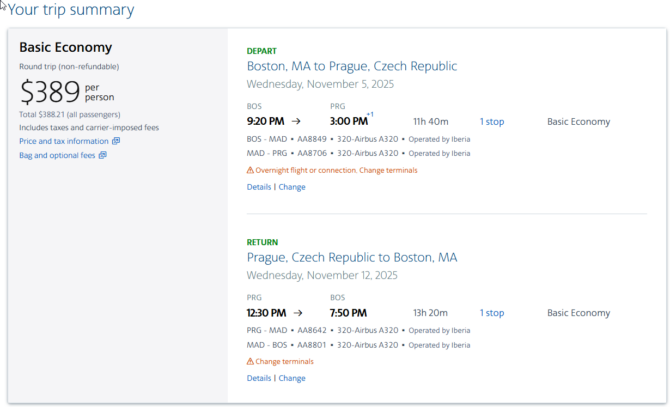Click warning icon beside return Change terminals notice
The width and height of the screenshot is (670, 407).
coord(250,361)
